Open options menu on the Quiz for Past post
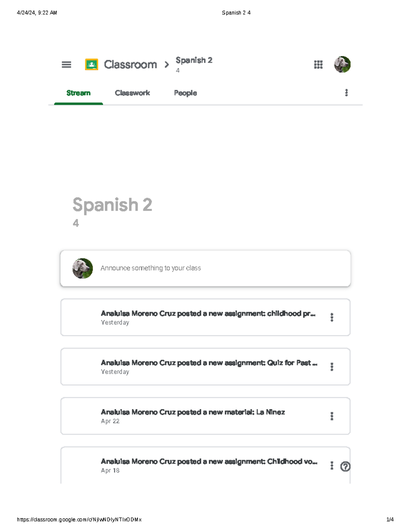Image resolution: width=411 pixels, height=532 pixels. [x=332, y=367]
